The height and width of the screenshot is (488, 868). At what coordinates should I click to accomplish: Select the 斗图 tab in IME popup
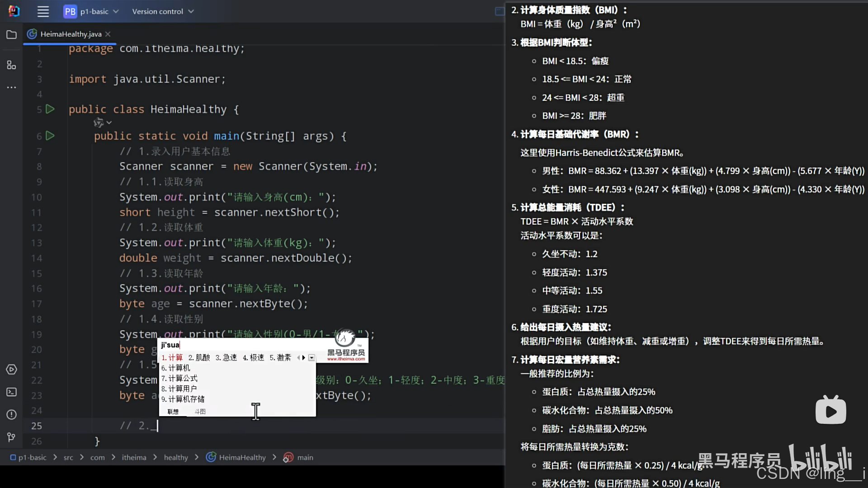(x=200, y=412)
